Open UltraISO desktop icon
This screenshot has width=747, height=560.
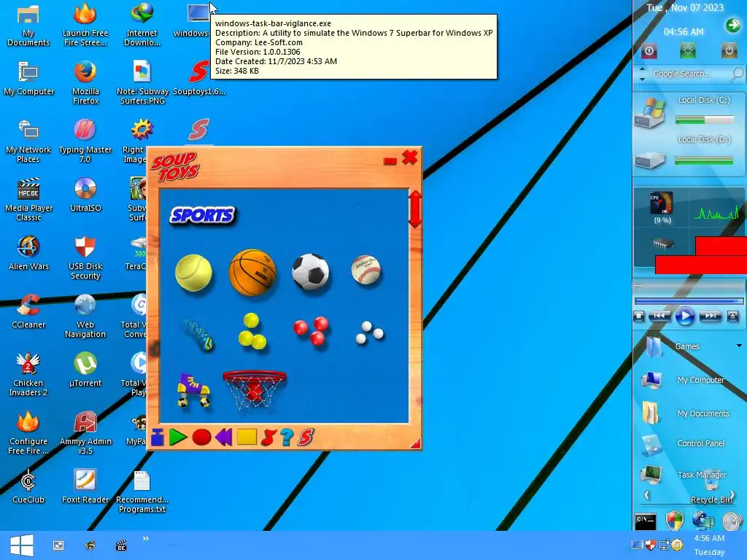point(85,194)
